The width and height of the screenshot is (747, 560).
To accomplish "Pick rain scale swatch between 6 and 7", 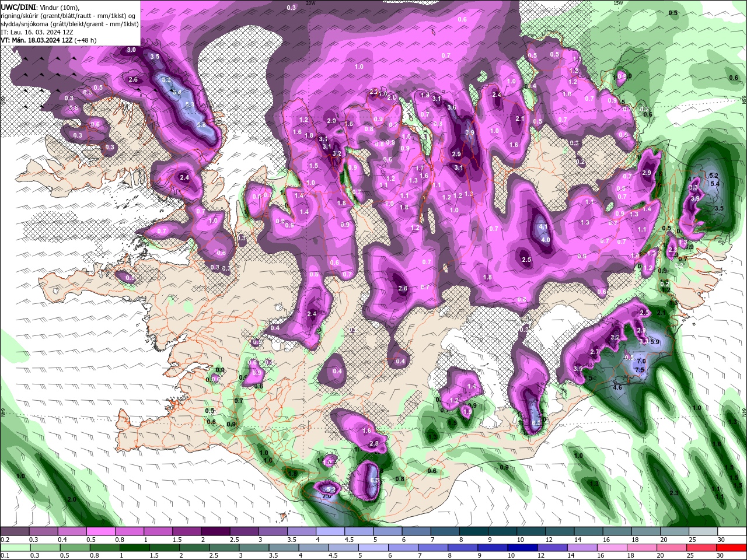I will pos(403,548).
